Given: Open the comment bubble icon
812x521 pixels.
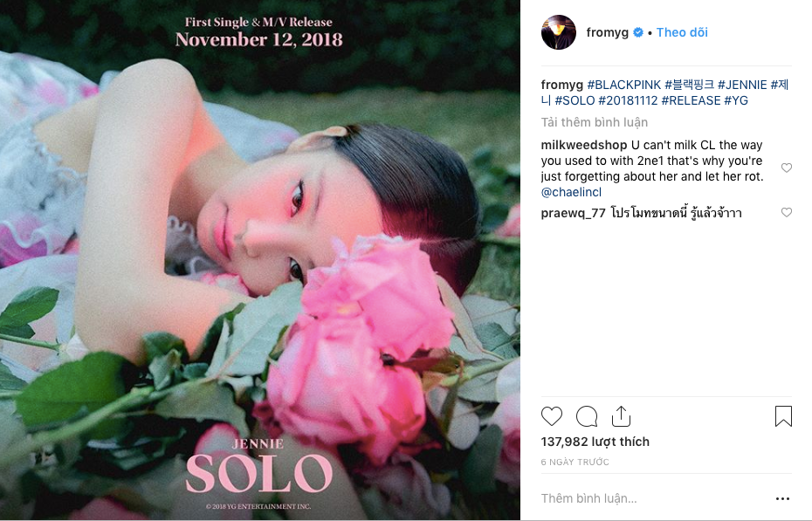Looking at the screenshot, I should click(x=587, y=416).
